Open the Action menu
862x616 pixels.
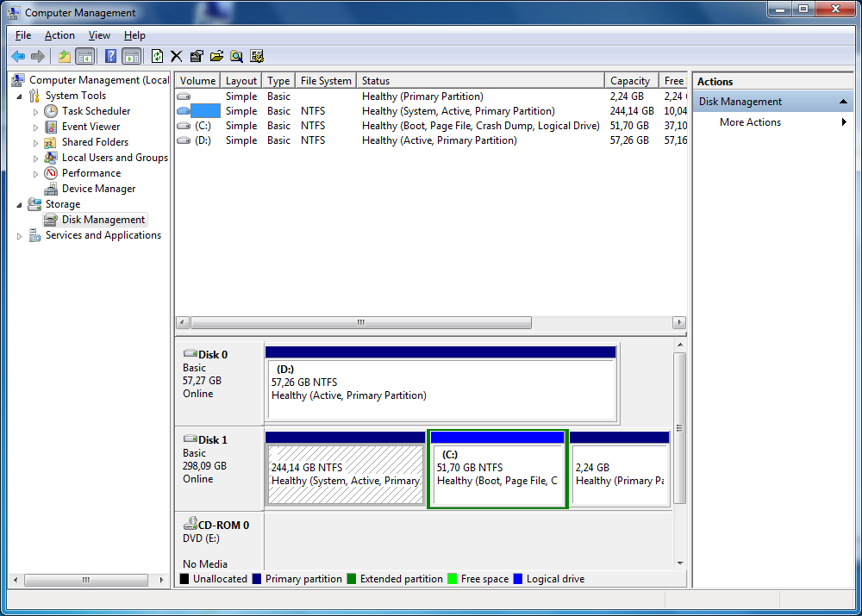(59, 35)
